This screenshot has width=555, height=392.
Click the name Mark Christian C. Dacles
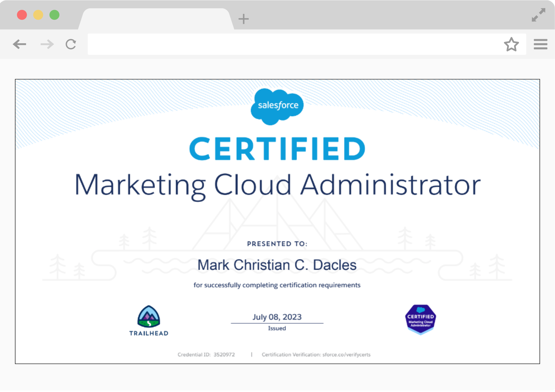277,265
